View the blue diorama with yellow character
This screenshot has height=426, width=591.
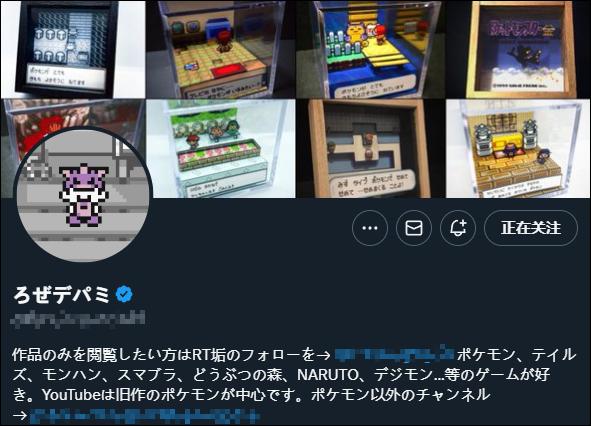[x=370, y=49]
